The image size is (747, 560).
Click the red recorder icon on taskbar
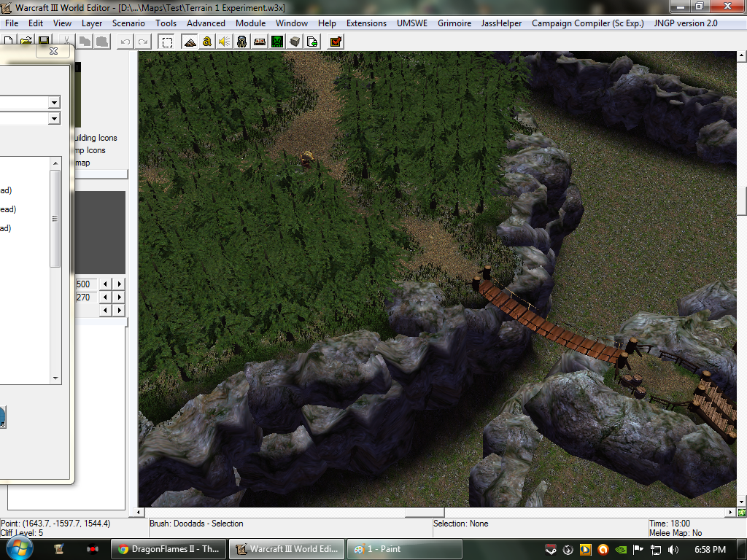(93, 549)
